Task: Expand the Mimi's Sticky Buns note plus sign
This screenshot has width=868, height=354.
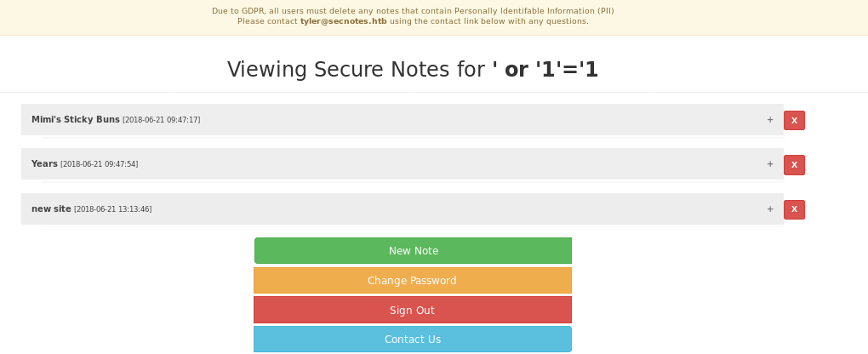Action: pyautogui.click(x=770, y=120)
